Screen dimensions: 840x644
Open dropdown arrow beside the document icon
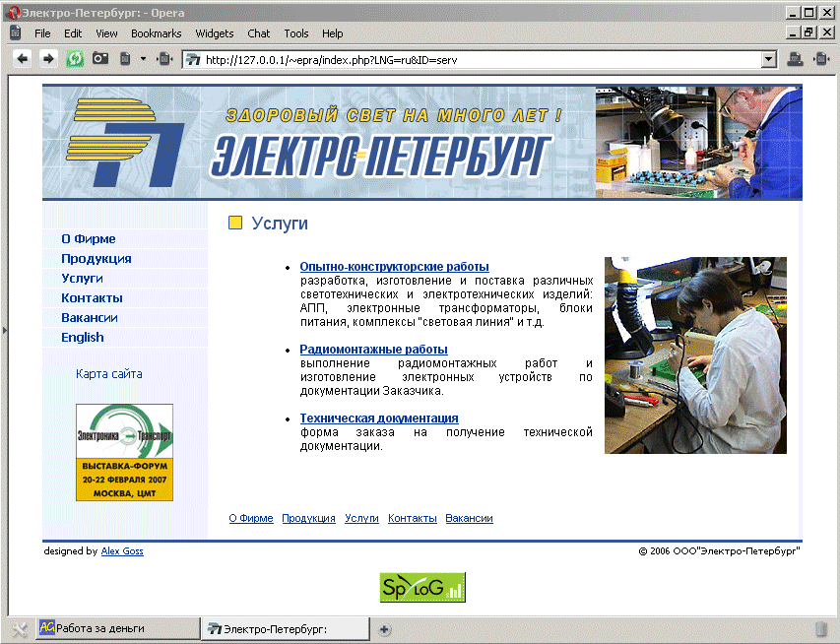[143, 59]
